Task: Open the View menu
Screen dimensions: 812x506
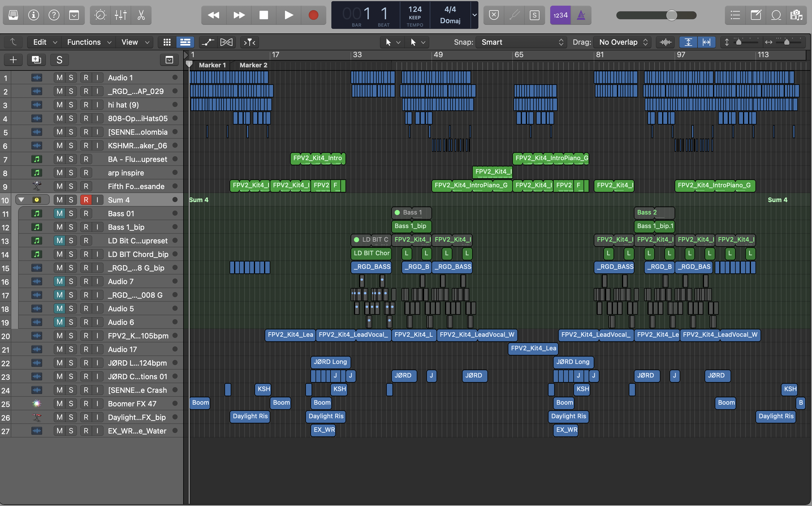Action: tap(135, 42)
